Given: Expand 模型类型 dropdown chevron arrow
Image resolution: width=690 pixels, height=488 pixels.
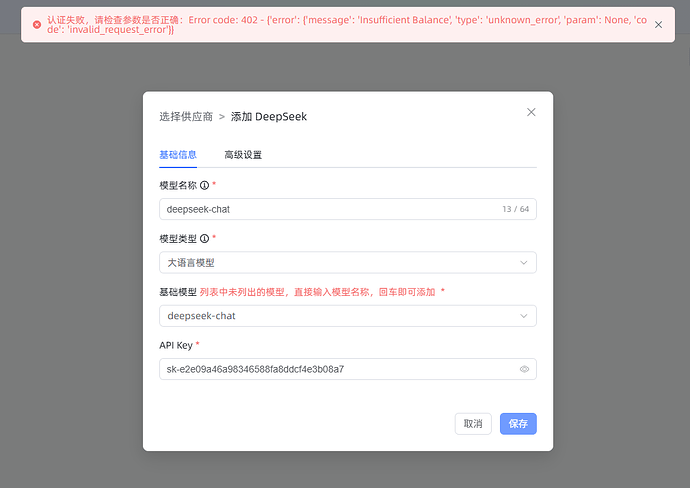Looking at the screenshot, I should tap(524, 263).
